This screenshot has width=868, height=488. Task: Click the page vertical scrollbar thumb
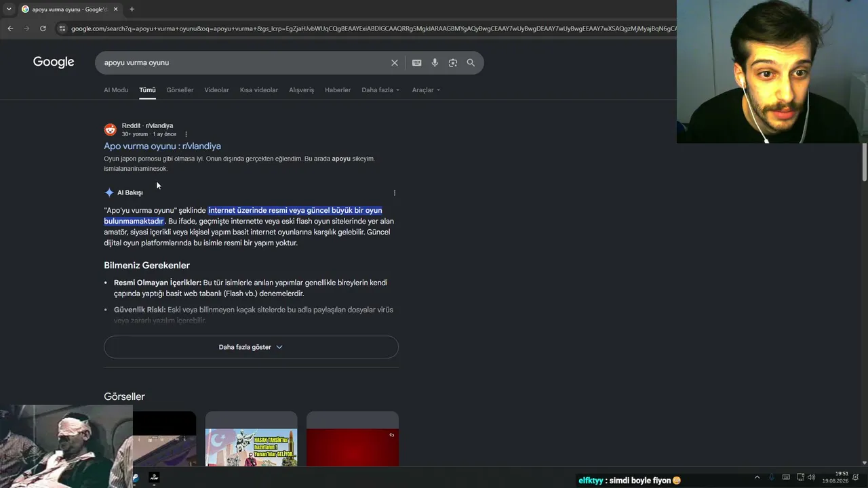click(x=865, y=163)
